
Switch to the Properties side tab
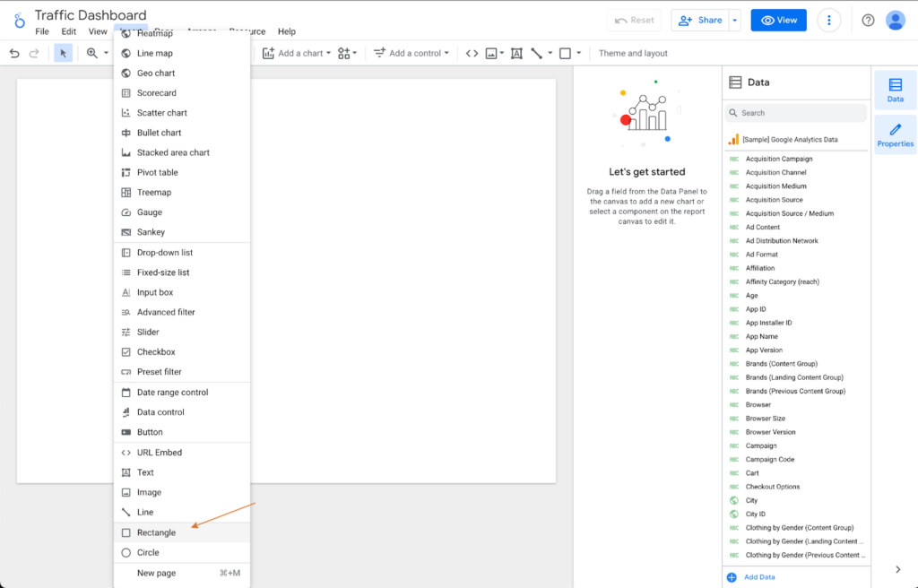(x=896, y=134)
